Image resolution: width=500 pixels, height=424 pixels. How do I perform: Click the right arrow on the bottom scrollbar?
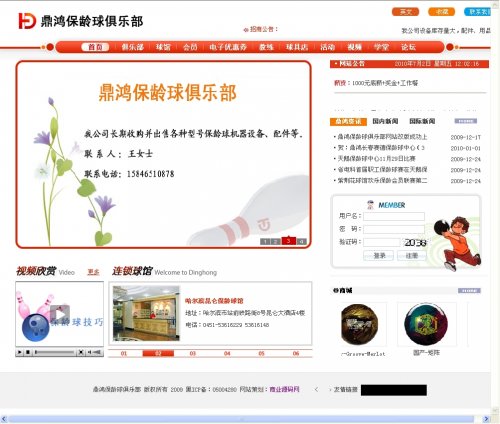point(486,419)
